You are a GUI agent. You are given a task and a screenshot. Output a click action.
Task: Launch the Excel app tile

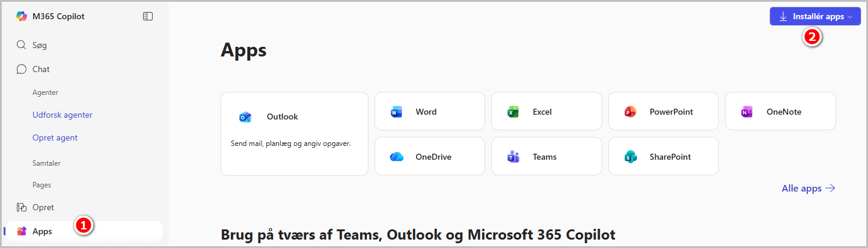(546, 111)
